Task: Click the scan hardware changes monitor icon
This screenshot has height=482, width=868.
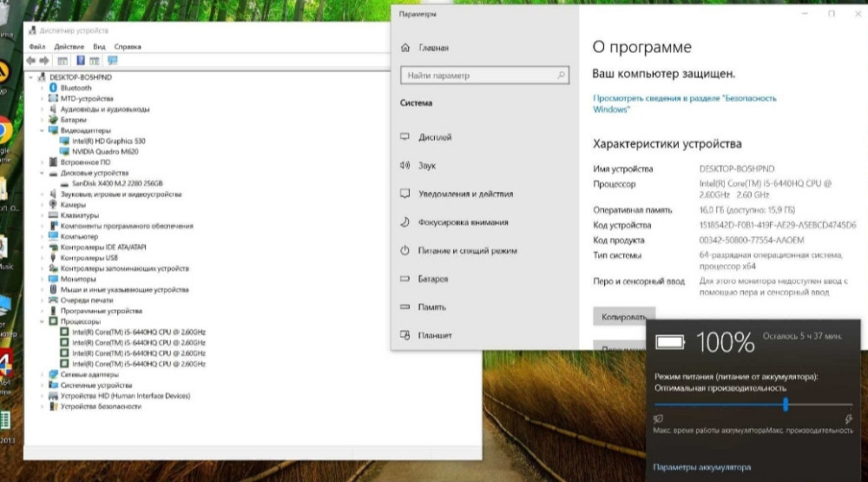Action: (x=112, y=61)
